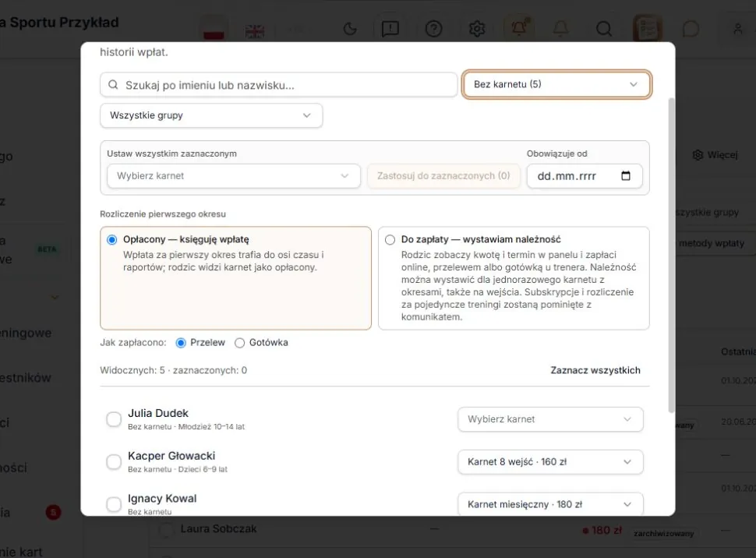Click the search field Szukaj po imieniu lub nazwisku
Image resolution: width=756 pixels, height=558 pixels.
pyautogui.click(x=279, y=85)
